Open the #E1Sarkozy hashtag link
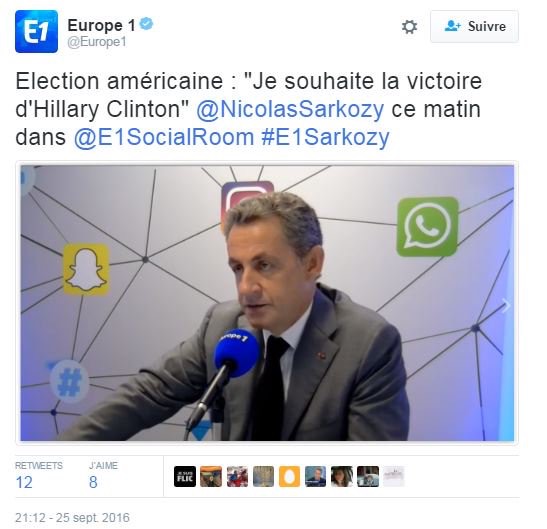The width and height of the screenshot is (547, 529). (325, 137)
